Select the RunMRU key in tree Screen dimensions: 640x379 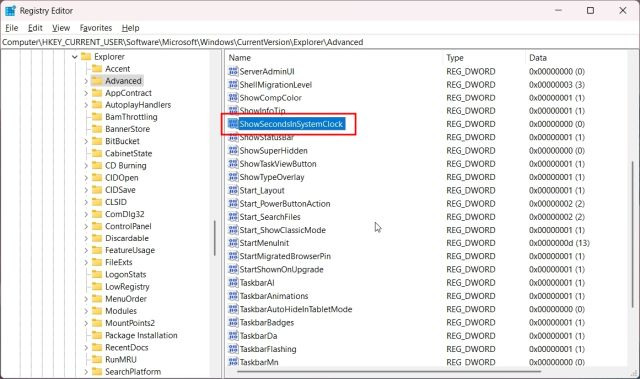coord(121,359)
